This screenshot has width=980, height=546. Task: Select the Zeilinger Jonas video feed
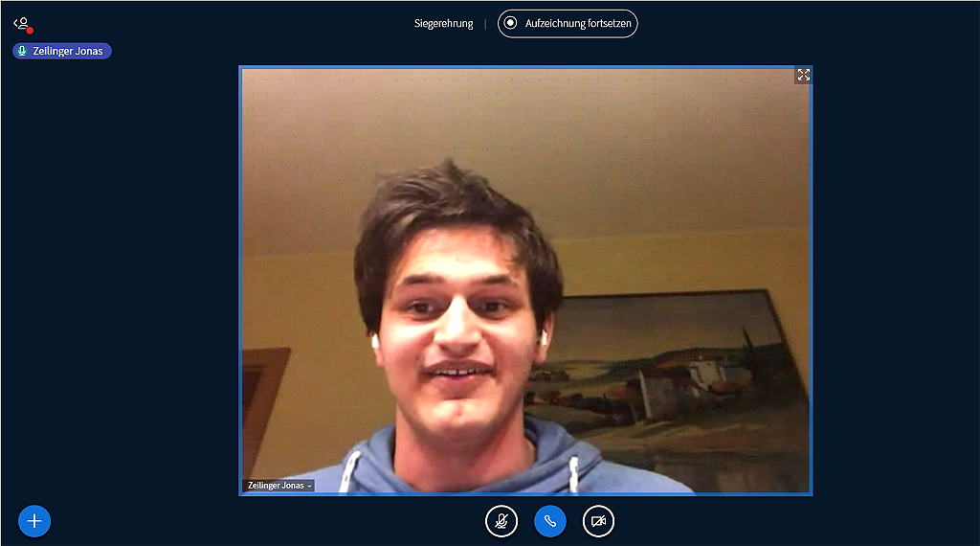[525, 281]
